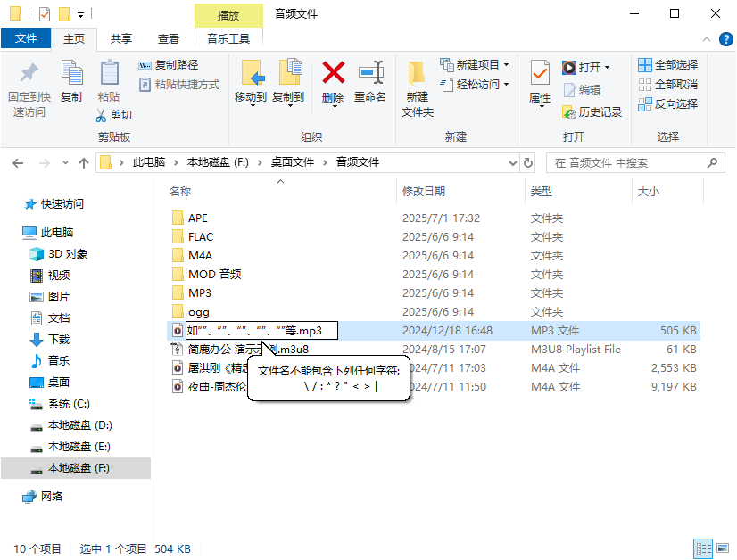Screen dimensions: 737x560
Task: Open the Quick Access Toolbar dropdown
Action: click(79, 13)
